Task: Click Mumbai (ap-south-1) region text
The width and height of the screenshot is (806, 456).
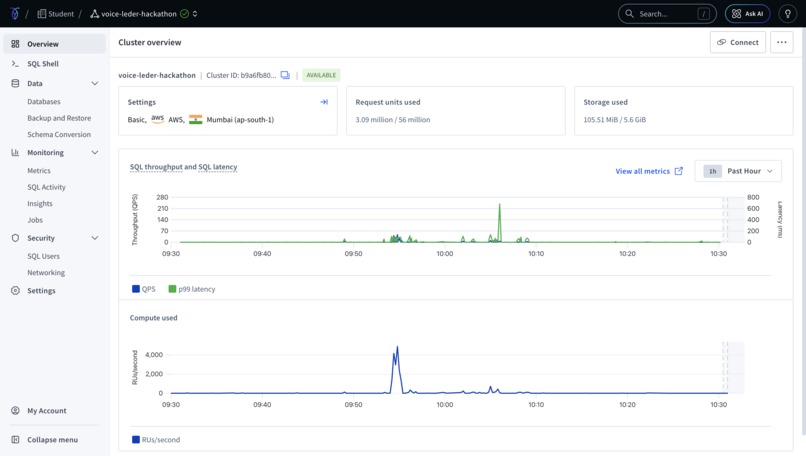Action: click(x=240, y=120)
